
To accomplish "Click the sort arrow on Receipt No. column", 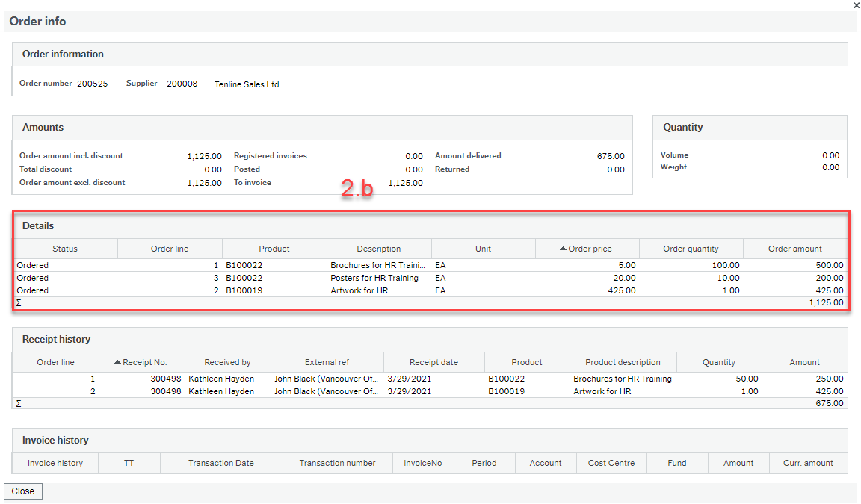I will coord(116,362).
